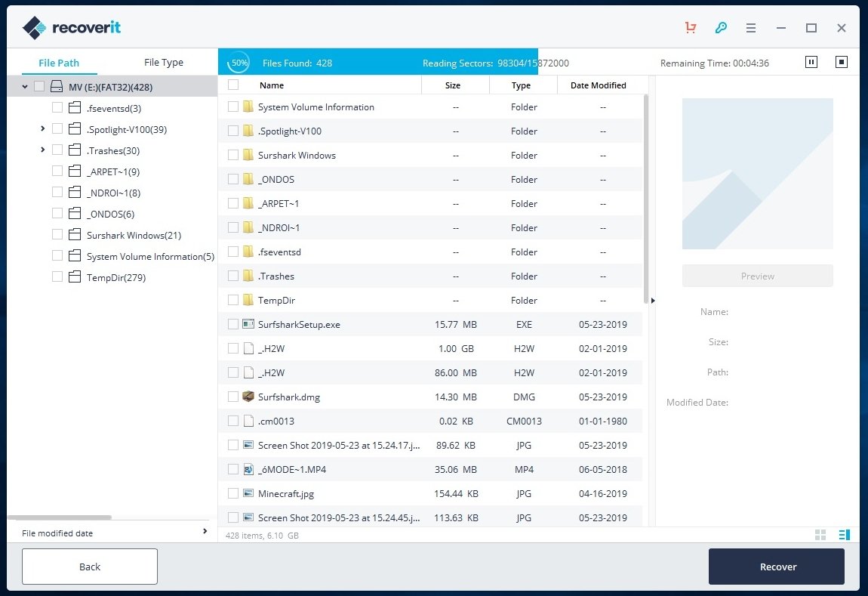Viewport: 868px width, 596px height.
Task: Sort files by the Size column
Action: point(453,85)
